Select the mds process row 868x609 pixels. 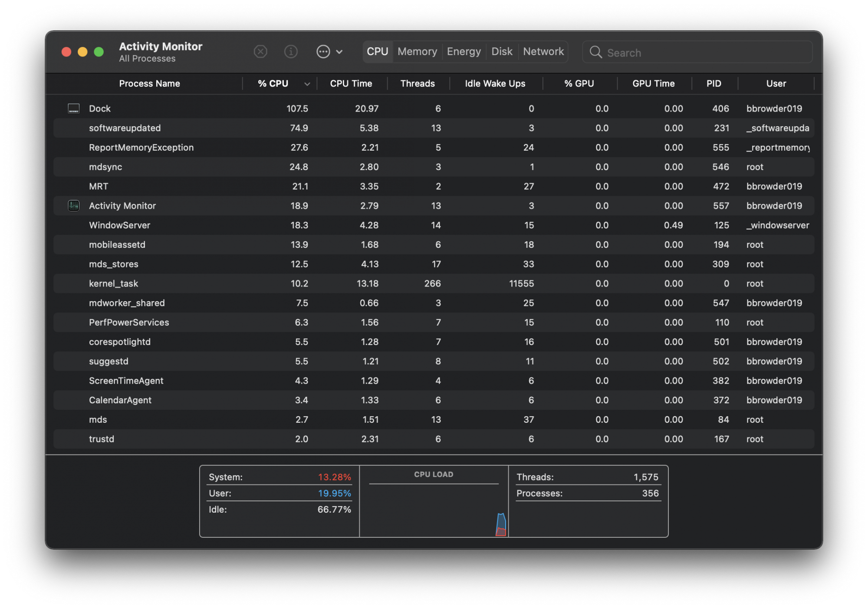[434, 419]
